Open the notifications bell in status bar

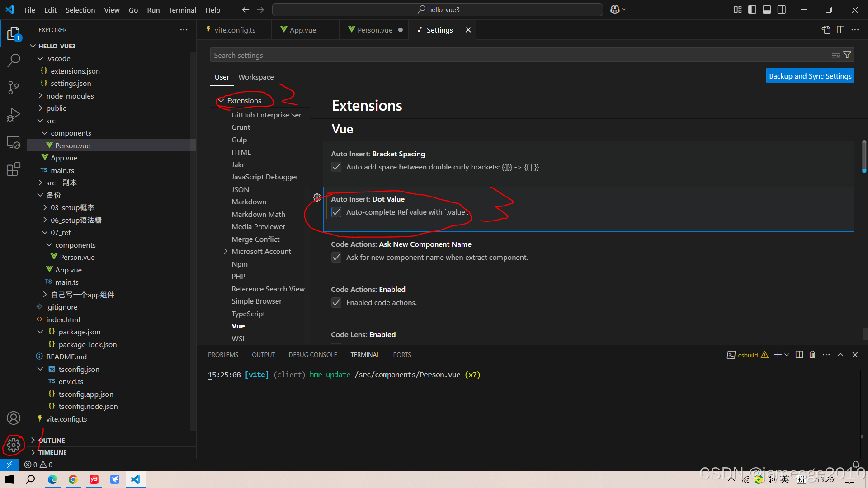856,465
